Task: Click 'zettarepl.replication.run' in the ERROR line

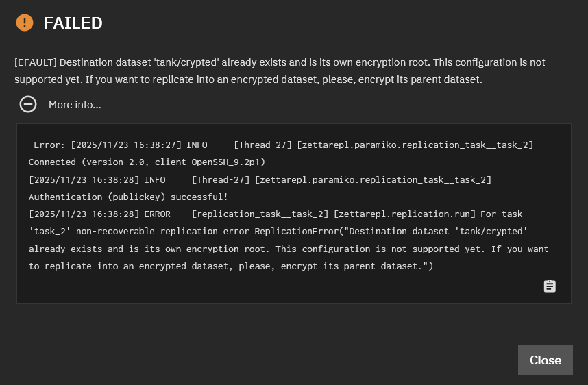Action: click(x=404, y=214)
